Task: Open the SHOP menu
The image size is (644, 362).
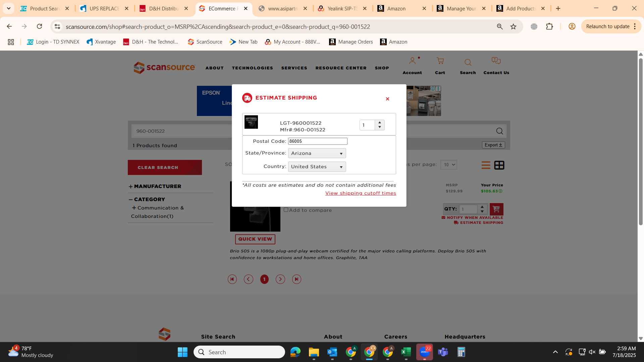Action: coord(382,68)
